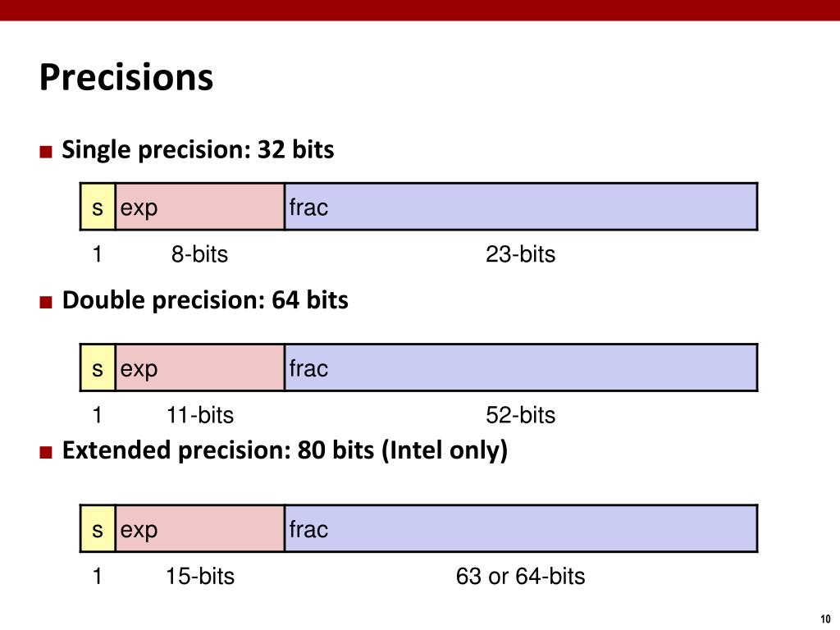The image size is (840, 630).
Task: Click the "52-bits" fraction label
Action: [x=520, y=416]
